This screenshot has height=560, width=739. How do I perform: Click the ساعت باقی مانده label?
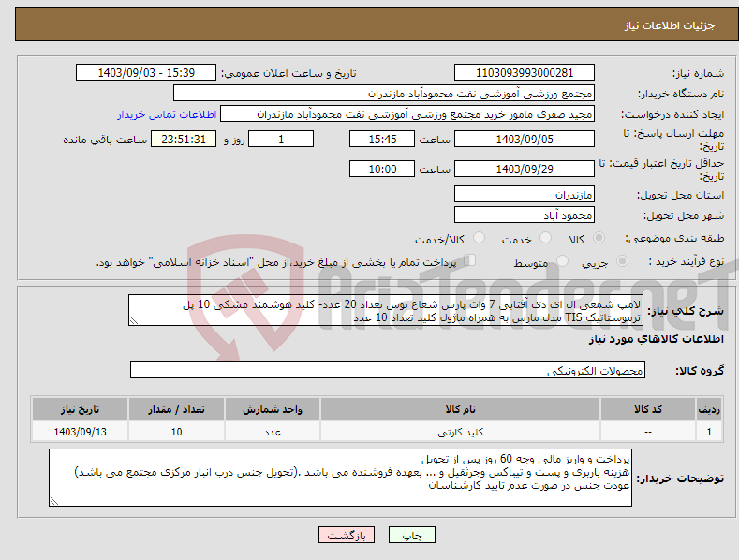[105, 140]
